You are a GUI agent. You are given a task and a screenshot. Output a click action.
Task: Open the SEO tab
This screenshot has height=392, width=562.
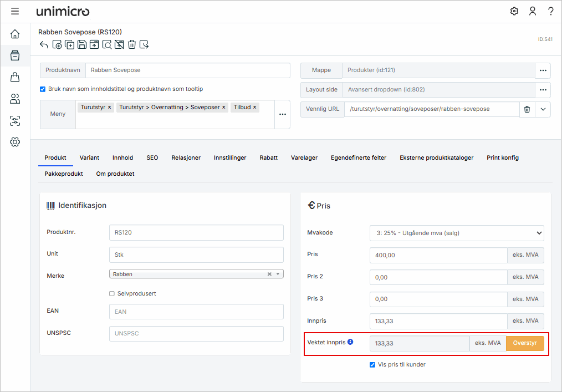pyautogui.click(x=152, y=158)
